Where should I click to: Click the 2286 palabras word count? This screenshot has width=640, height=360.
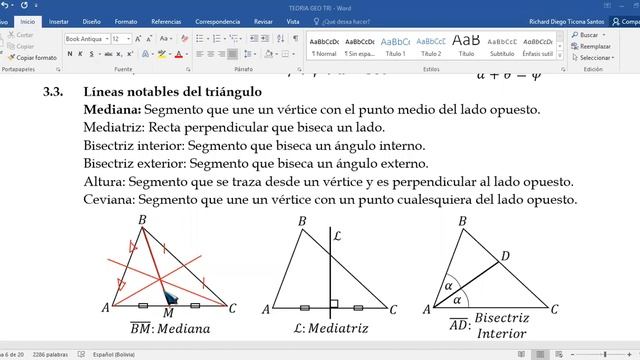50,354
